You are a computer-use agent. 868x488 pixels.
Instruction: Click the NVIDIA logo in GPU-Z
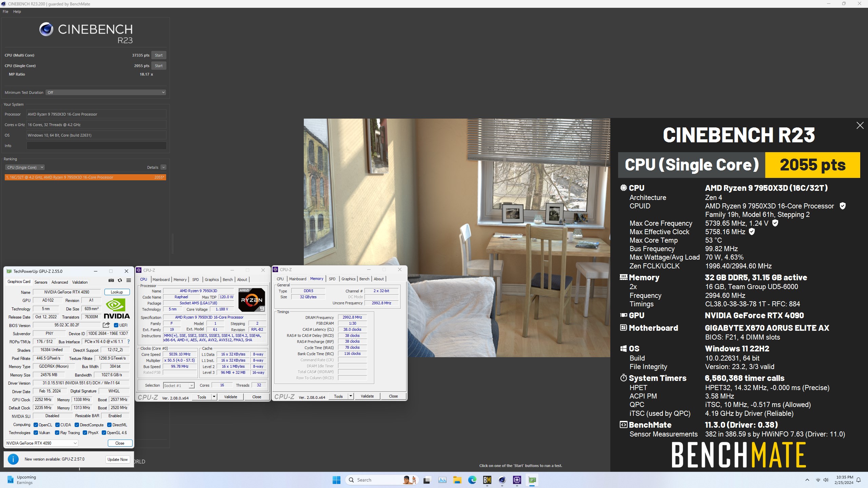[x=117, y=309]
